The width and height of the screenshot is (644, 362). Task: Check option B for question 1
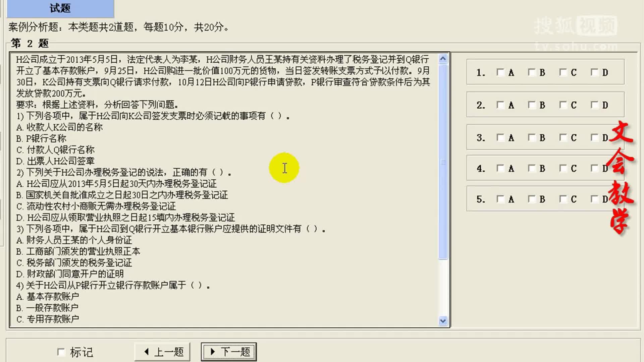[x=532, y=72]
